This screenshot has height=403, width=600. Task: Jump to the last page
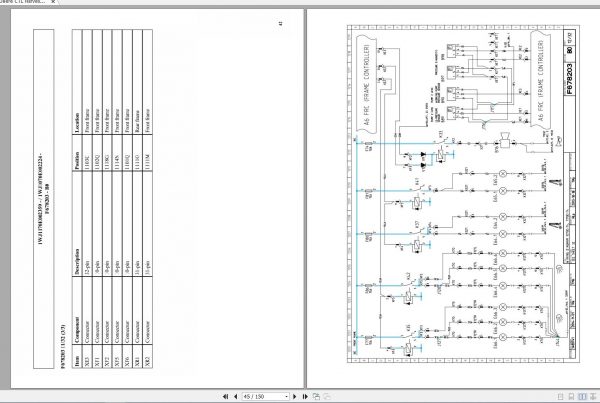[305, 396]
